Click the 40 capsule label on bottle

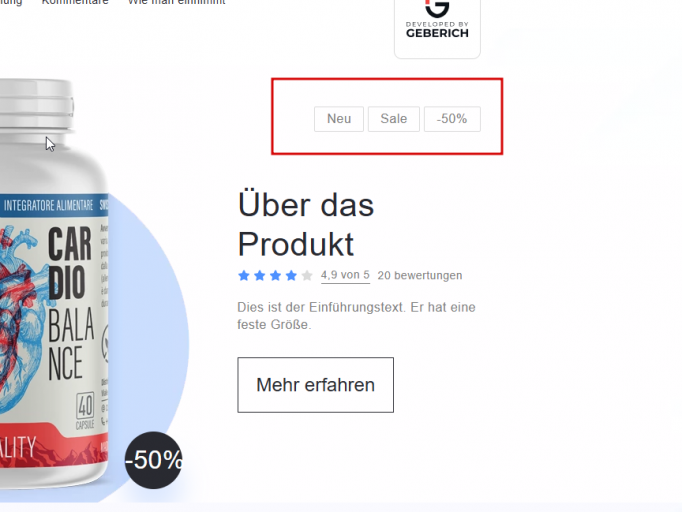pos(85,411)
